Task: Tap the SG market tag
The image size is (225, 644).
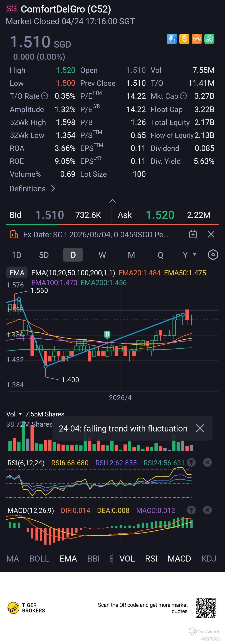Action: [x=12, y=9]
